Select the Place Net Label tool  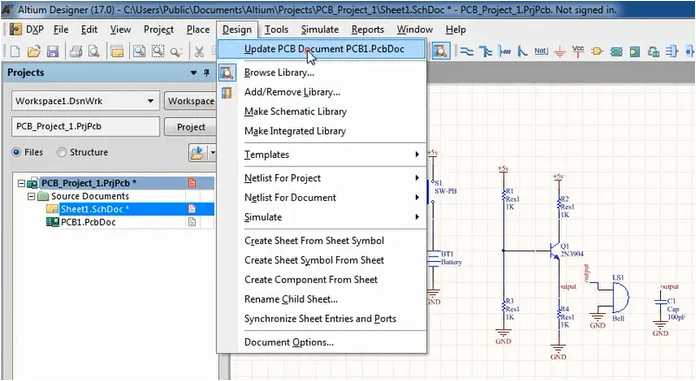(541, 52)
